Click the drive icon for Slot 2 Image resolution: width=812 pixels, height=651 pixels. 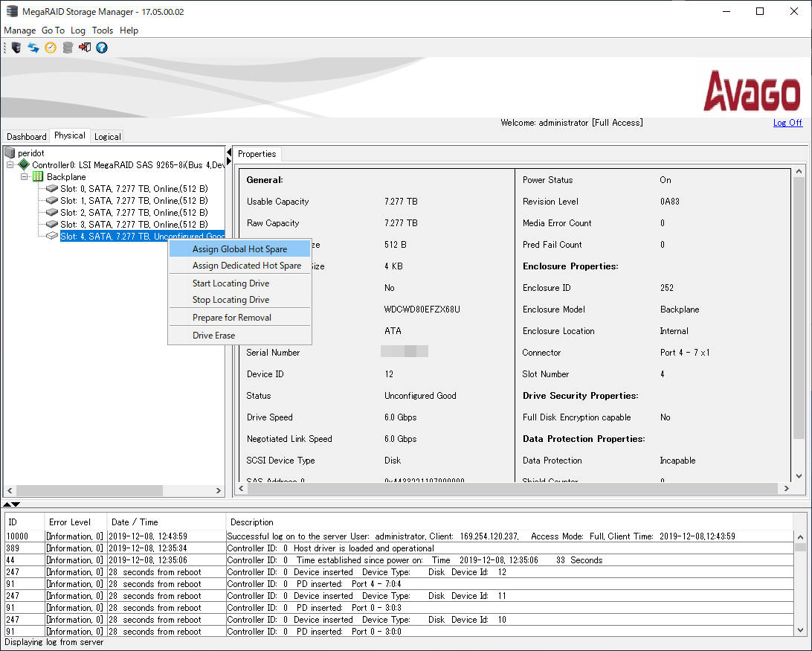52,213
